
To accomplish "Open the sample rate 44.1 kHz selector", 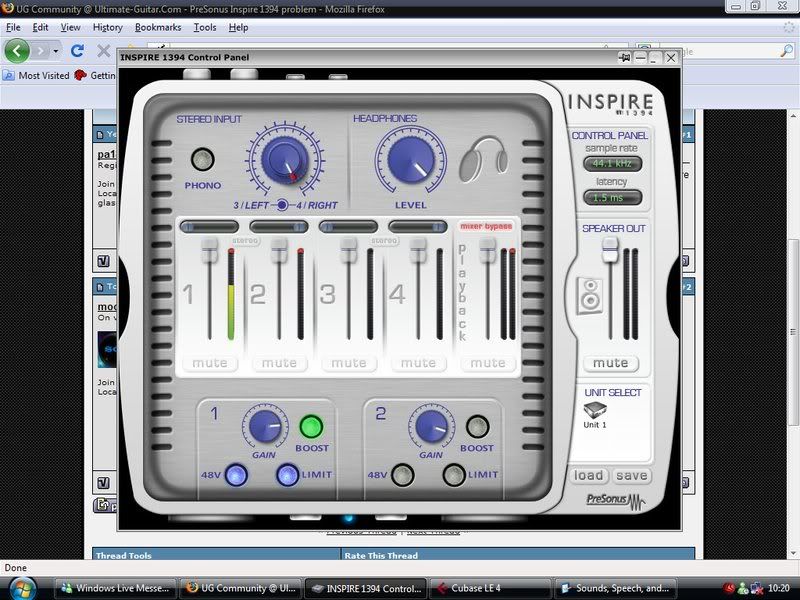I will 612,164.
